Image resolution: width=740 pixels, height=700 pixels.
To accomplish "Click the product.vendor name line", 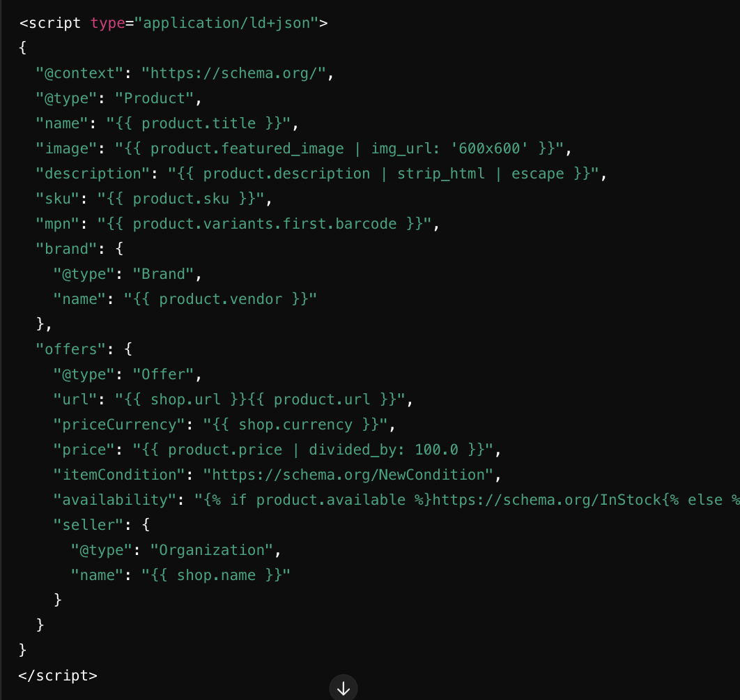I will 185,299.
